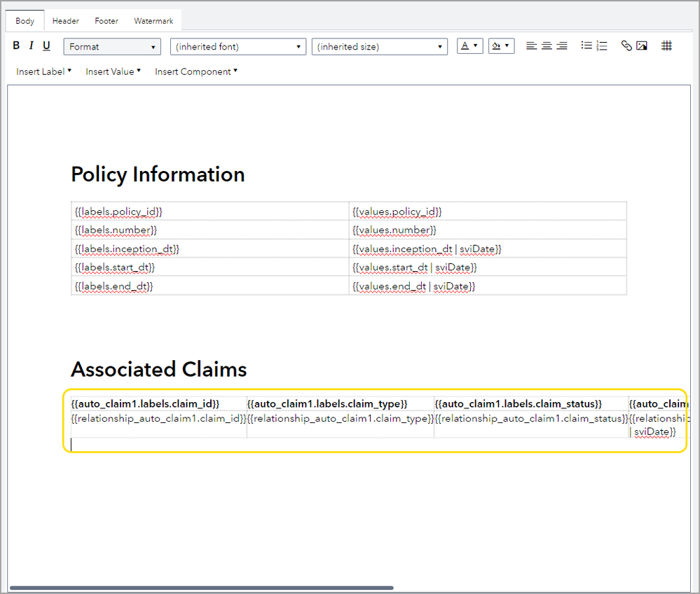Toggle underline formatting

46,46
